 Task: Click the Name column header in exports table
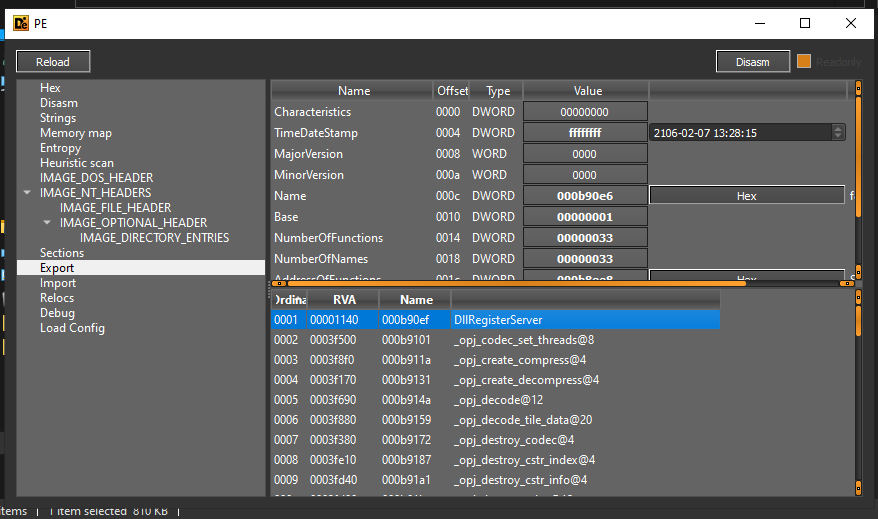pos(415,300)
